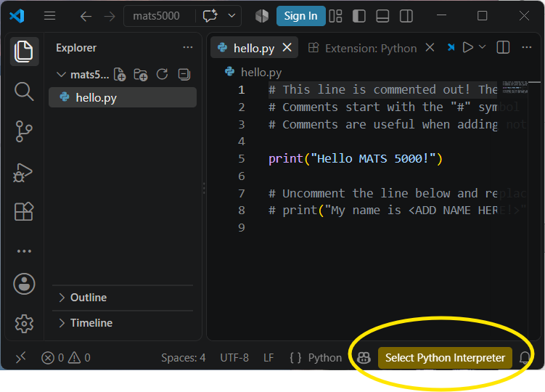Click the blue icon left of Run
Image resolution: width=545 pixels, height=392 pixels.
[x=451, y=47]
